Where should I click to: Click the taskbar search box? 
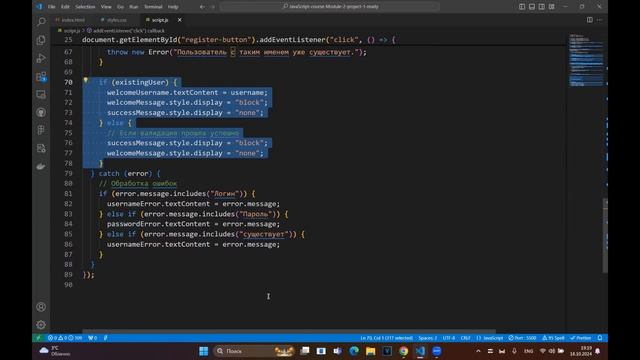pos(254,351)
